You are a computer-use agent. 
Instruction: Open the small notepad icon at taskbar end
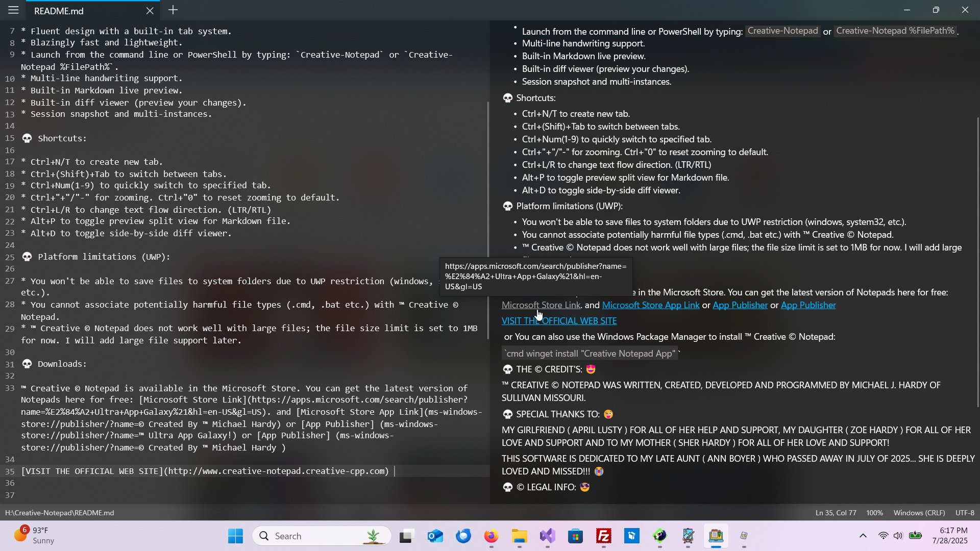click(744, 536)
